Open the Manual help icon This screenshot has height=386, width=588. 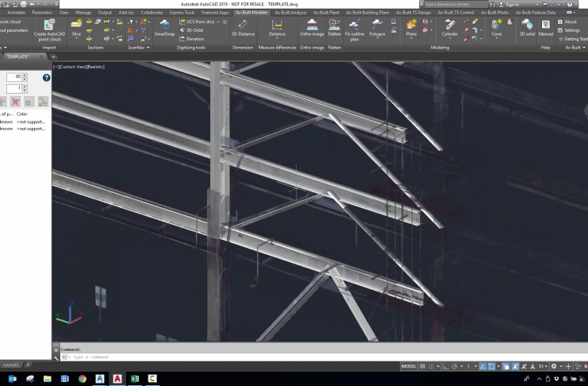click(546, 26)
